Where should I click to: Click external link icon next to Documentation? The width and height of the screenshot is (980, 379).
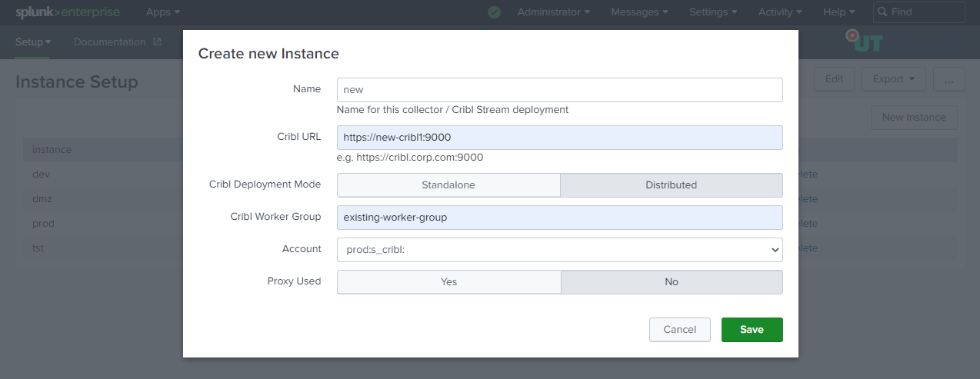click(x=158, y=42)
